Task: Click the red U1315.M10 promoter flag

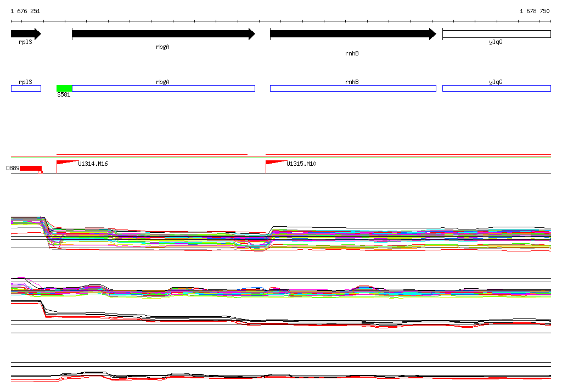Action: click(275, 163)
